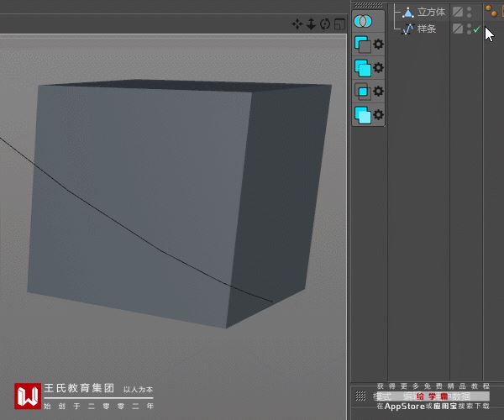Click the 立方体 polygon object icon
The image size is (504, 420).
tap(408, 13)
